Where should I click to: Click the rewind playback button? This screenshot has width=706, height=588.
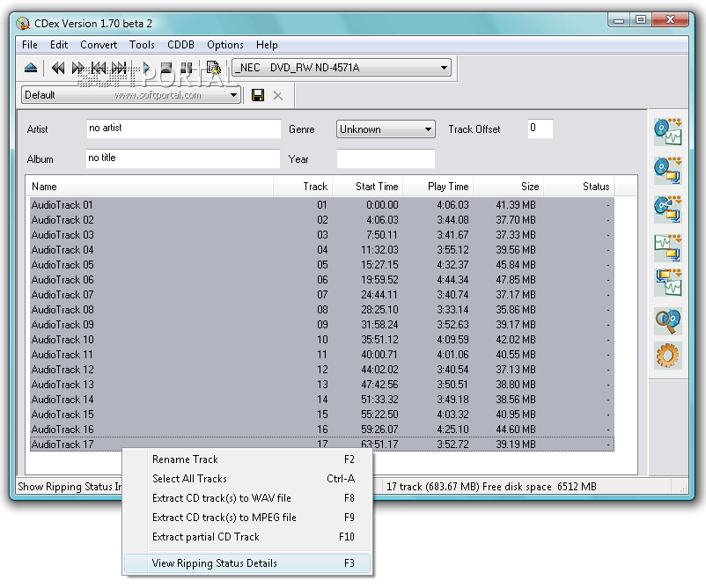pos(57,68)
